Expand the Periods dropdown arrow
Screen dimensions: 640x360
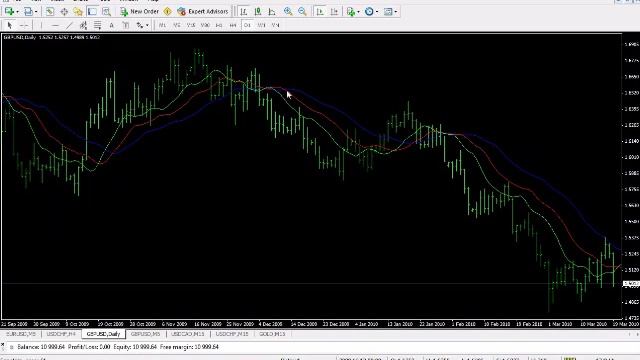tap(377, 12)
